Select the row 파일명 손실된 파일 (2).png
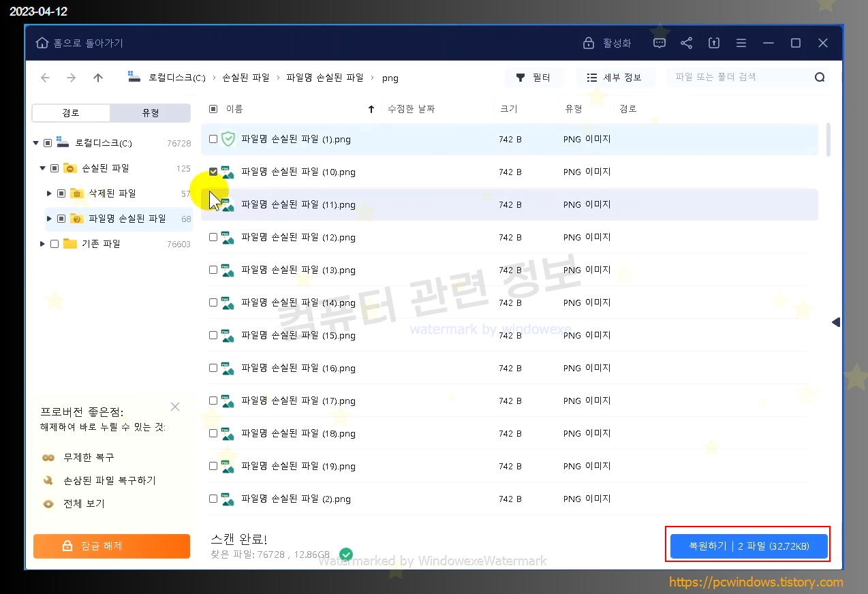868x594 pixels. tap(510, 499)
